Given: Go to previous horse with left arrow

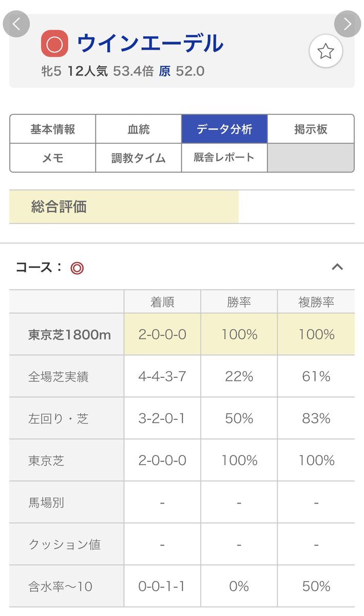Looking at the screenshot, I should point(16,24).
